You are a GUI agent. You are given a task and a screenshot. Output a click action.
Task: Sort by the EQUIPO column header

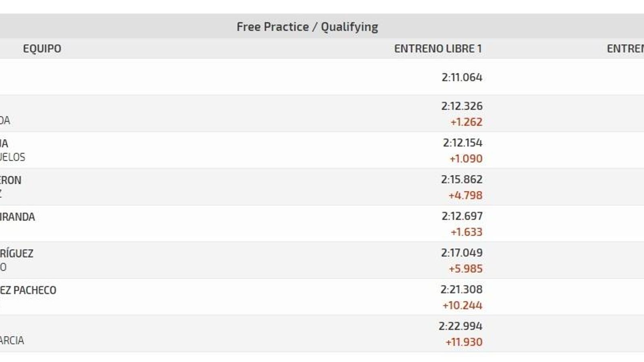tap(42, 49)
